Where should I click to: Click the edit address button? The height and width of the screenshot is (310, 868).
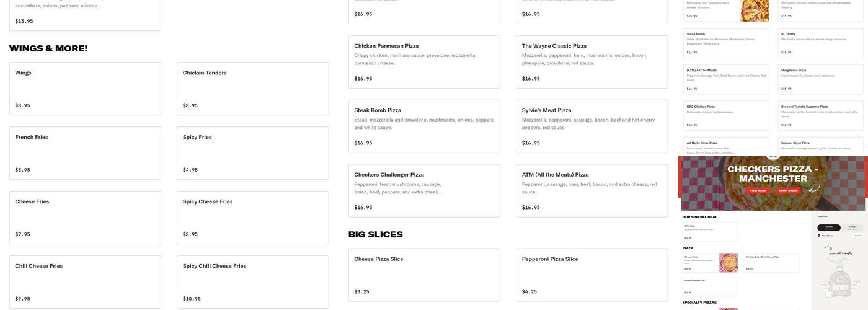coord(857,236)
